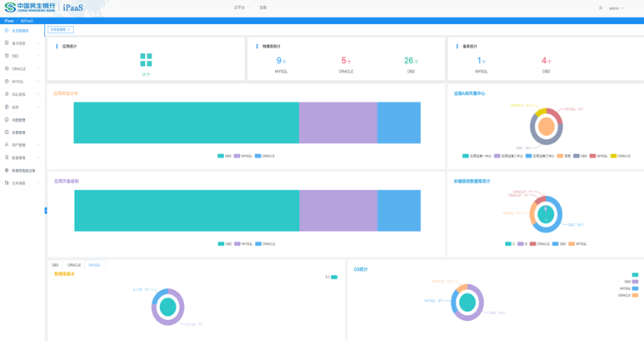Open the admin account dropdown
Screen dimensions: 644x355
[x=616, y=8]
